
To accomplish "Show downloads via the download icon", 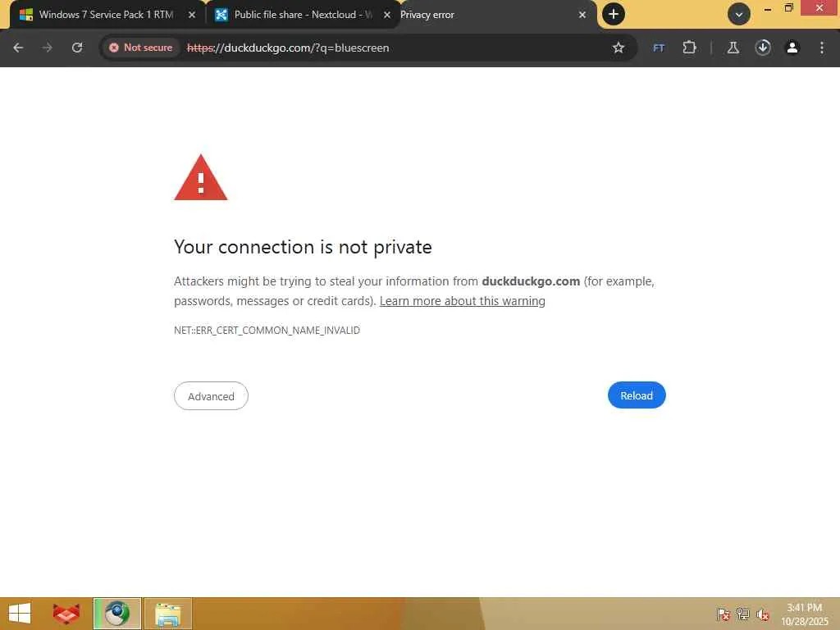I will coord(763,48).
